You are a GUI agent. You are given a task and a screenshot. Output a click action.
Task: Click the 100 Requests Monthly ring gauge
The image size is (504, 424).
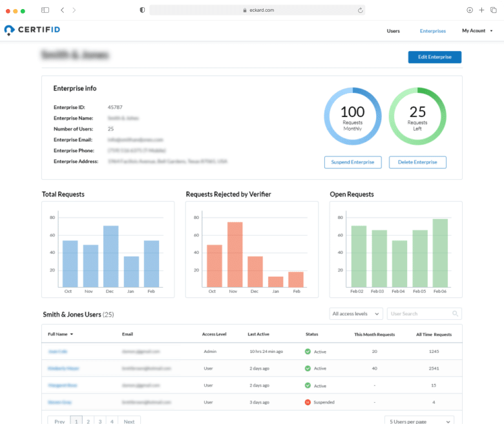(x=353, y=116)
